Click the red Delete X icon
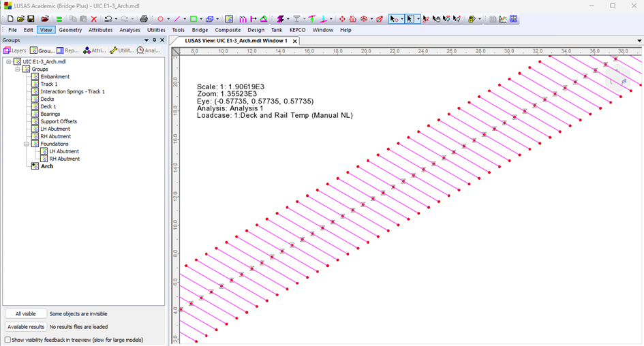Screen dimensions: 644x346 click(94, 19)
